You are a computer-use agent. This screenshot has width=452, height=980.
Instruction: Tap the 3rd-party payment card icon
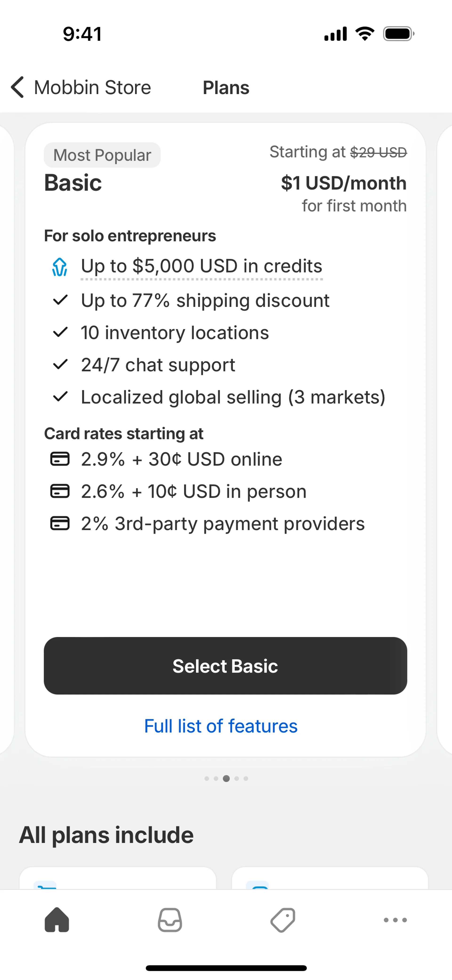point(60,523)
